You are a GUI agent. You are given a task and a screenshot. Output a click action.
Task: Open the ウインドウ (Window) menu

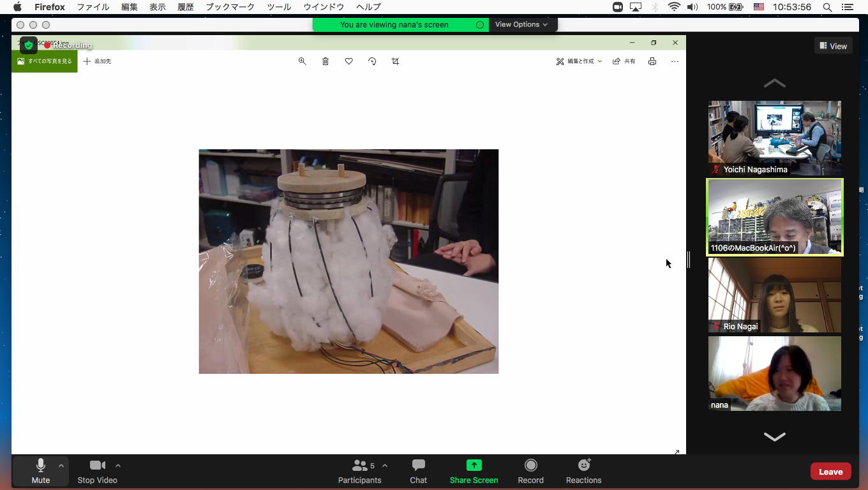point(324,7)
